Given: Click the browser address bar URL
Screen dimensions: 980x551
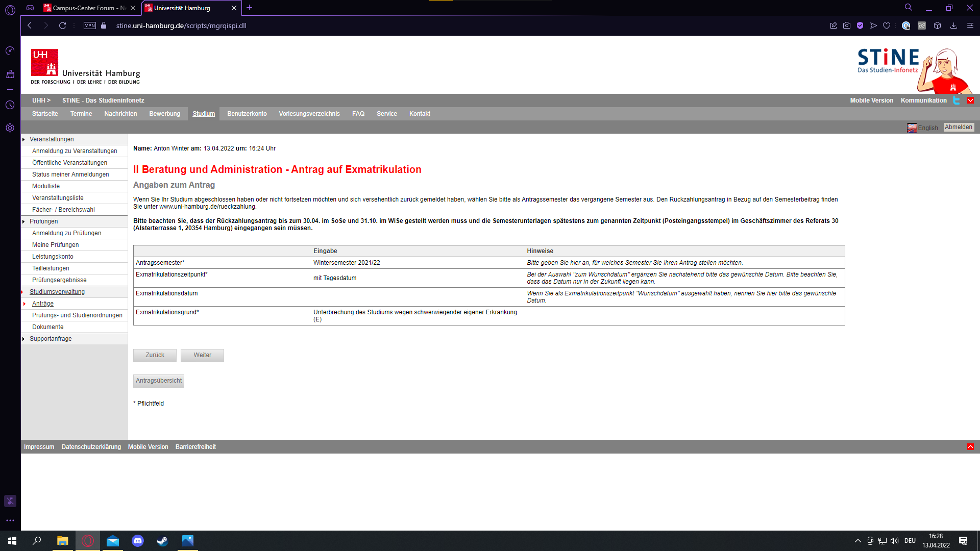Looking at the screenshot, I should coord(181,26).
